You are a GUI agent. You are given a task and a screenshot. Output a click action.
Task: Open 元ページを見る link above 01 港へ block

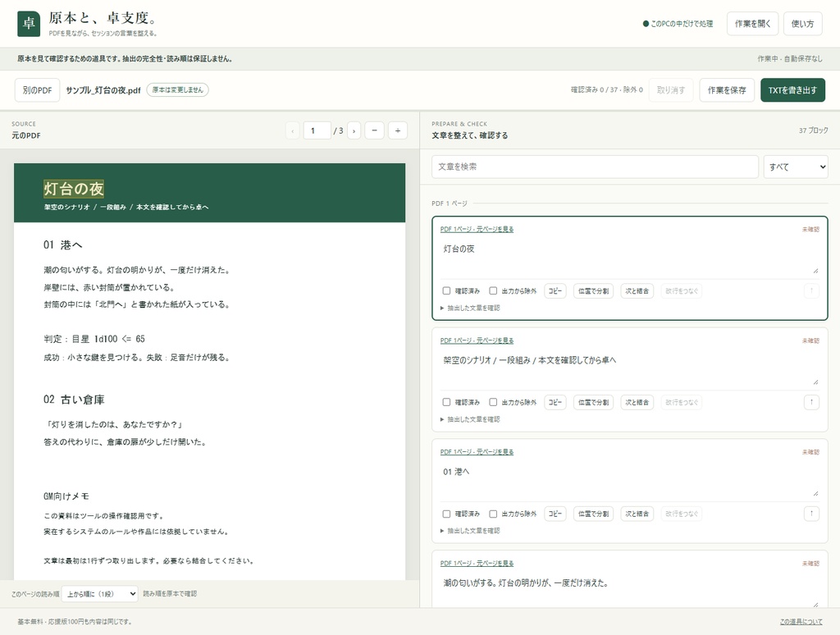[477, 452]
